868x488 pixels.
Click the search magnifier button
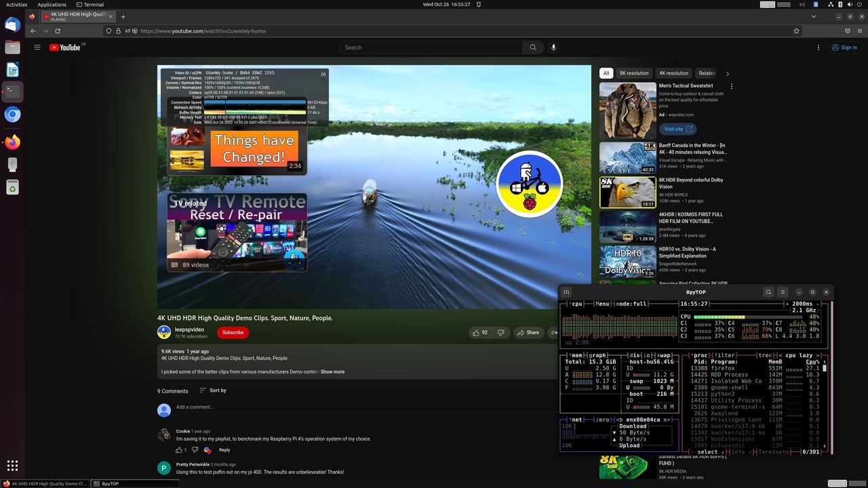coord(532,47)
